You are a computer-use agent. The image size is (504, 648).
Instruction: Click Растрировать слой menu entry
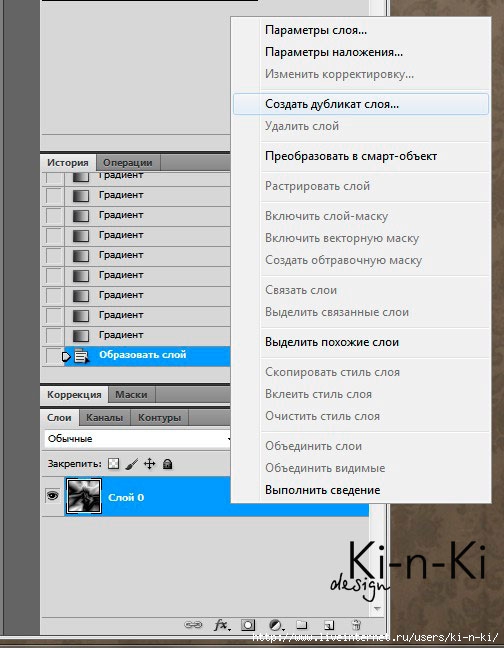click(361, 186)
